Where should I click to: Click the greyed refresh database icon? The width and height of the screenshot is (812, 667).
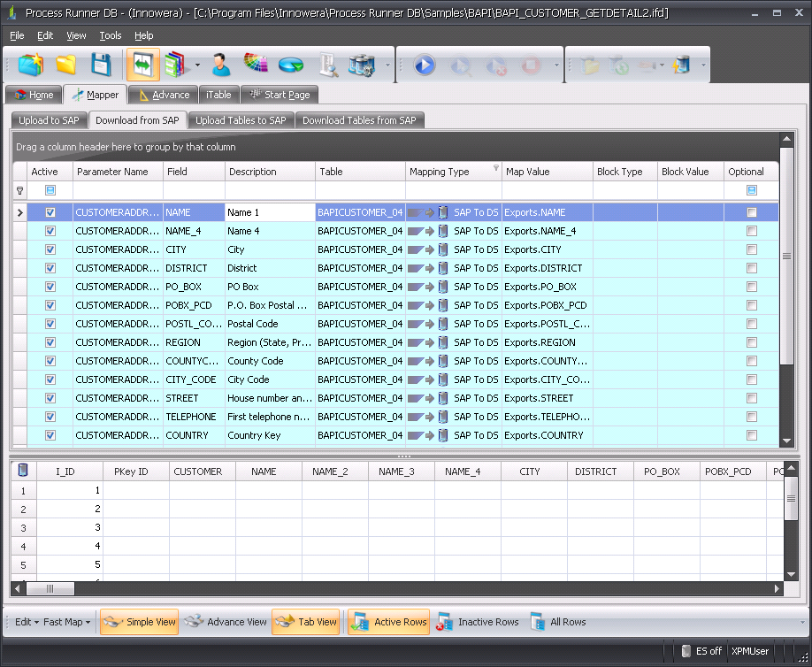(618, 65)
